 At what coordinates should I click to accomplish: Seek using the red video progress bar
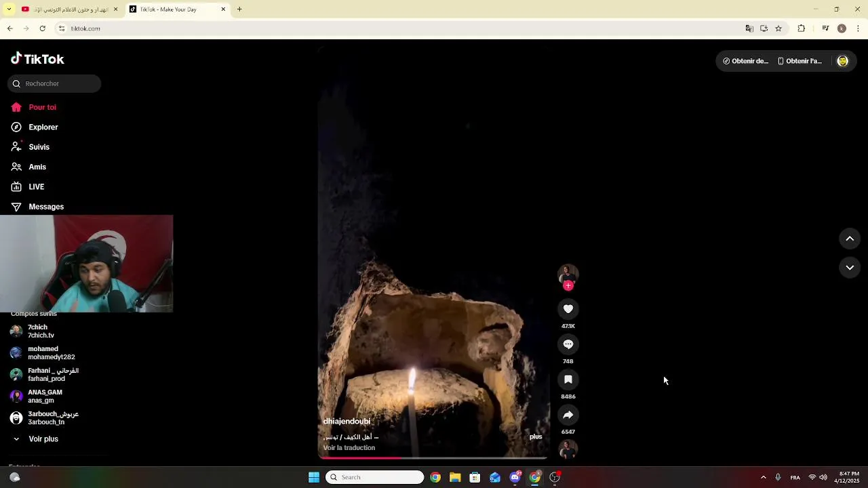click(x=433, y=458)
